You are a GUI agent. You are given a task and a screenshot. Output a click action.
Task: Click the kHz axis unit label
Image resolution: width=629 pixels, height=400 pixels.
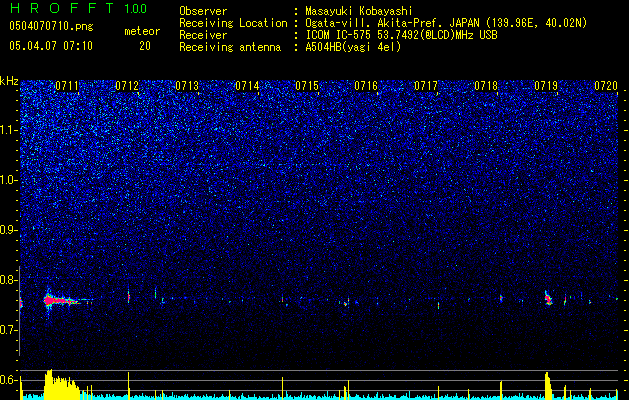click(x=9, y=81)
